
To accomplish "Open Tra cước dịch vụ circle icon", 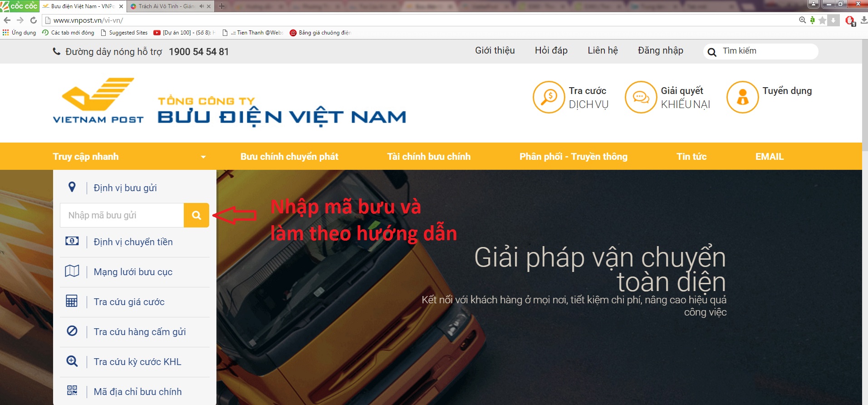I will 549,97.
